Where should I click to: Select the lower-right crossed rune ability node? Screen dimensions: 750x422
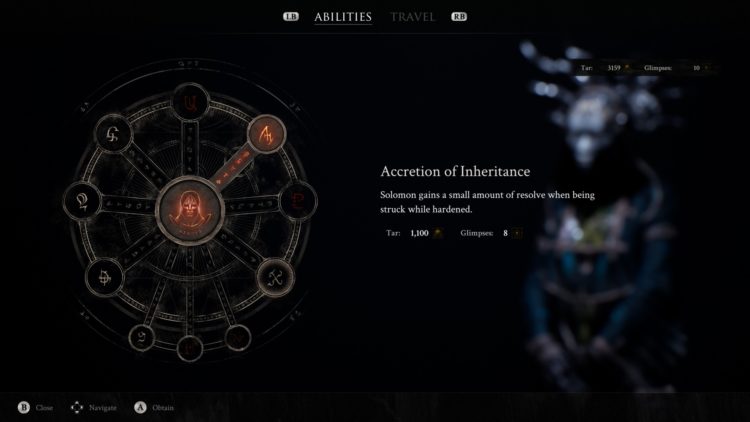(x=276, y=278)
